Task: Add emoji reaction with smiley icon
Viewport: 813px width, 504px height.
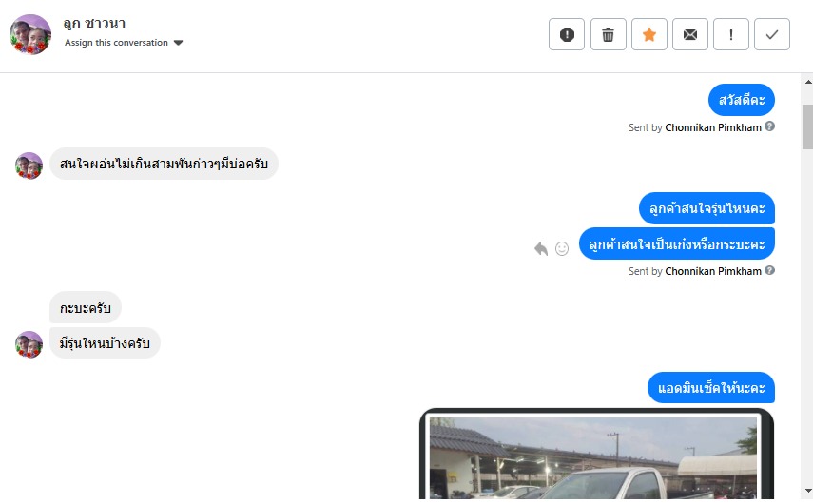Action: click(562, 249)
